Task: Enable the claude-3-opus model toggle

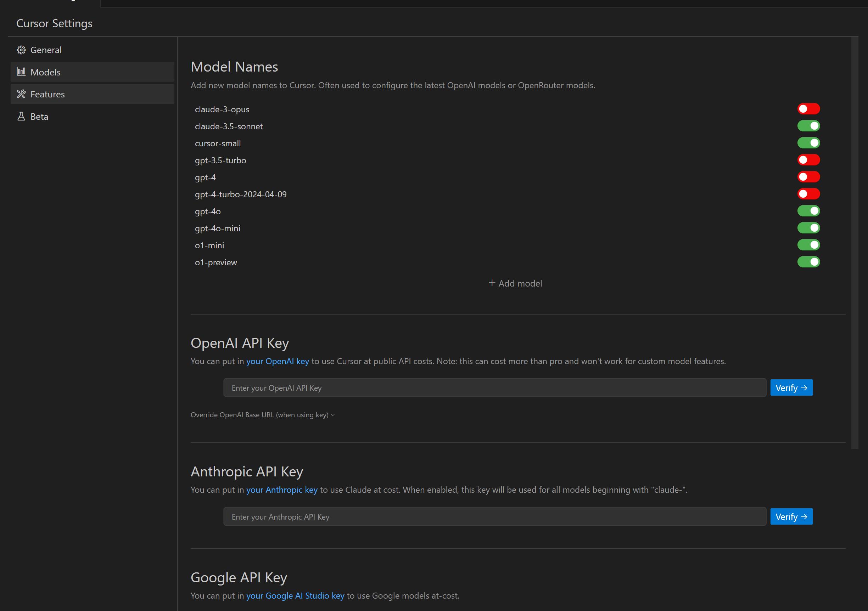Action: pos(808,109)
